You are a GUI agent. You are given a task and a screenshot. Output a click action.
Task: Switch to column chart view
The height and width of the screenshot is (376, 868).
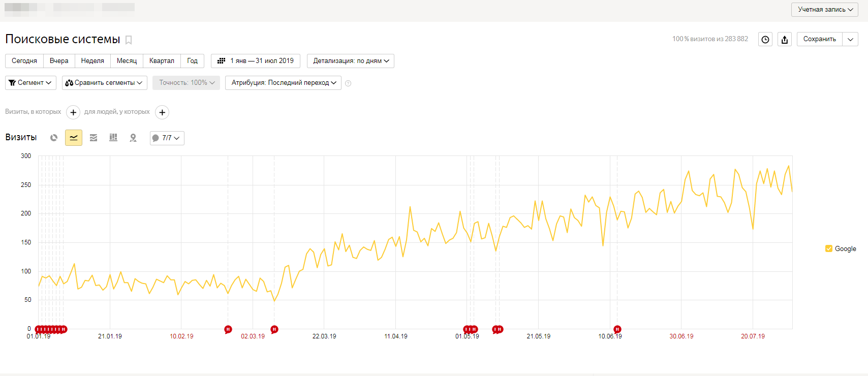pyautogui.click(x=113, y=138)
